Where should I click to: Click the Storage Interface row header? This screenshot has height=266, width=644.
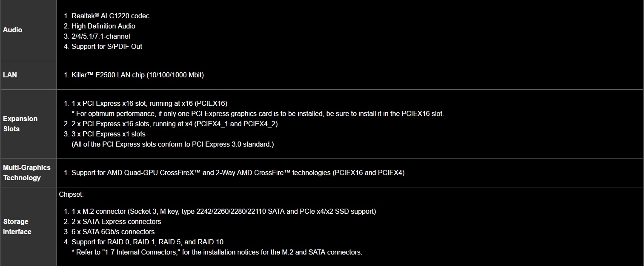point(17,226)
